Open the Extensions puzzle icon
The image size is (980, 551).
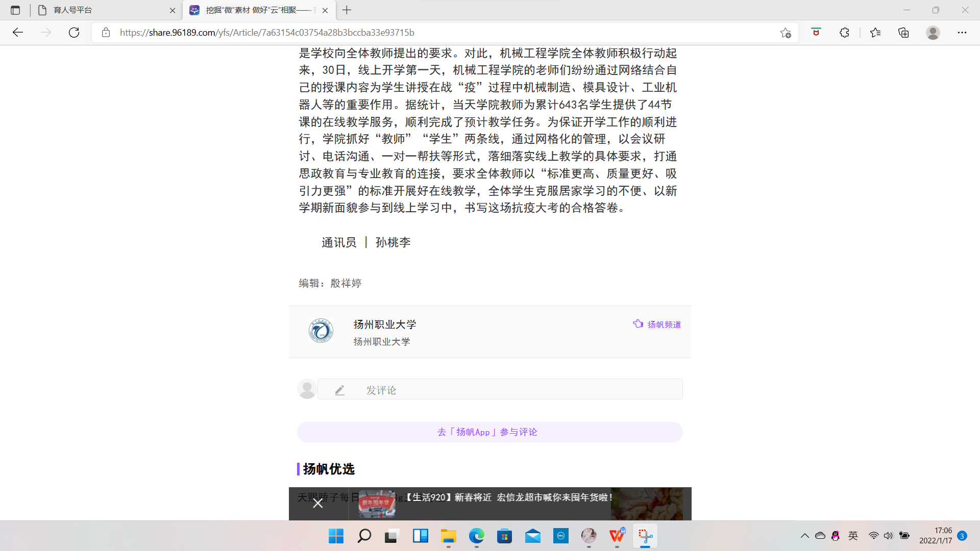(x=845, y=33)
